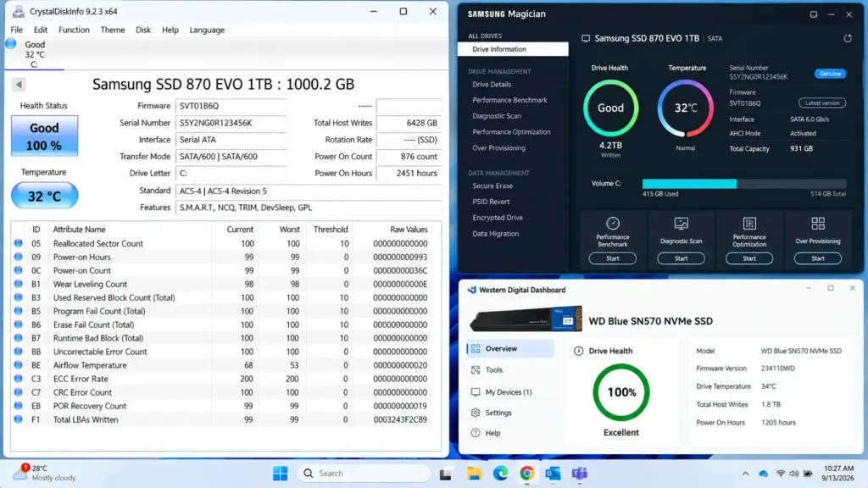Viewport: 868px width, 488px height.
Task: Click the Performance Benchmark gauge icon
Action: pyautogui.click(x=612, y=224)
